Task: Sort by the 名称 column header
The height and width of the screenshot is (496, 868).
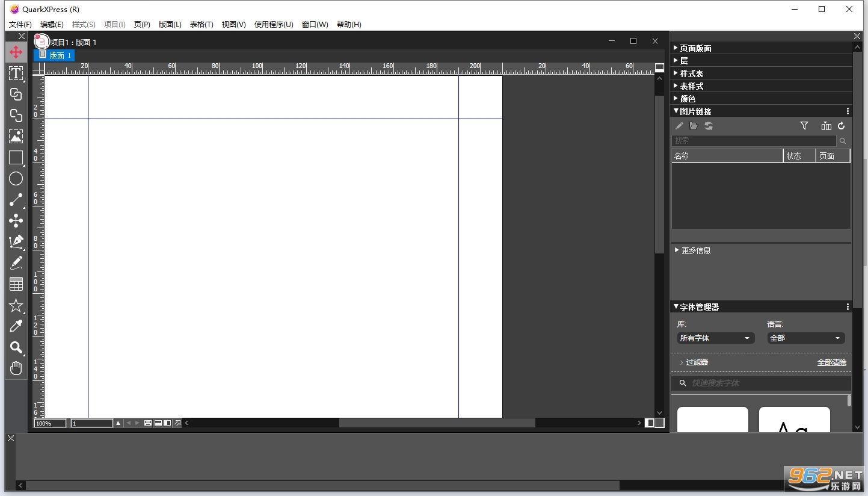Action: coord(727,156)
